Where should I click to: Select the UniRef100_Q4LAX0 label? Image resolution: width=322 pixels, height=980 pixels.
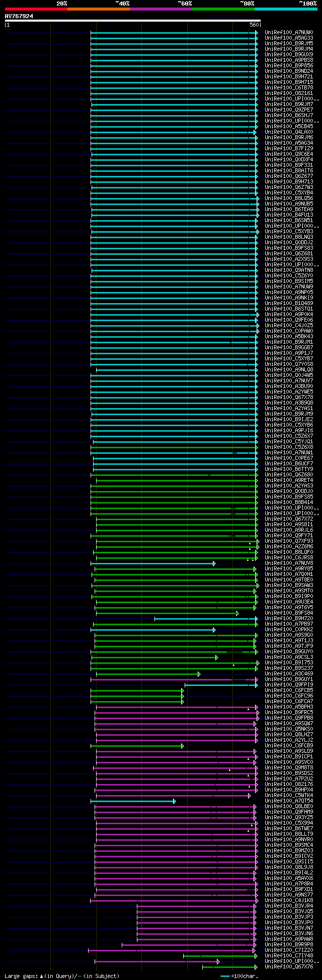click(x=289, y=132)
